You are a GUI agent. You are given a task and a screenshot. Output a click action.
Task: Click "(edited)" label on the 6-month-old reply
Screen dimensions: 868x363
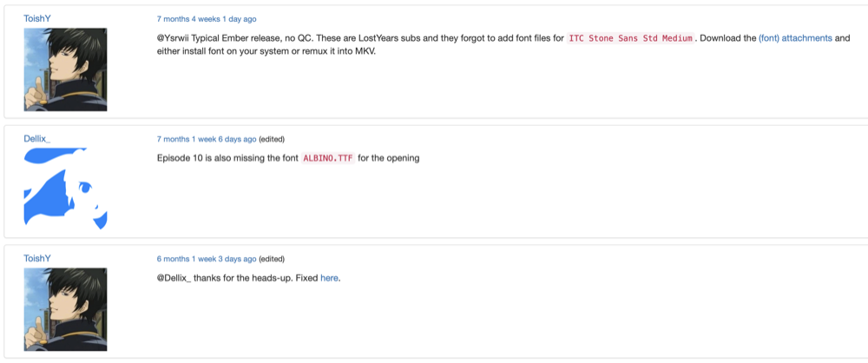[272, 259]
